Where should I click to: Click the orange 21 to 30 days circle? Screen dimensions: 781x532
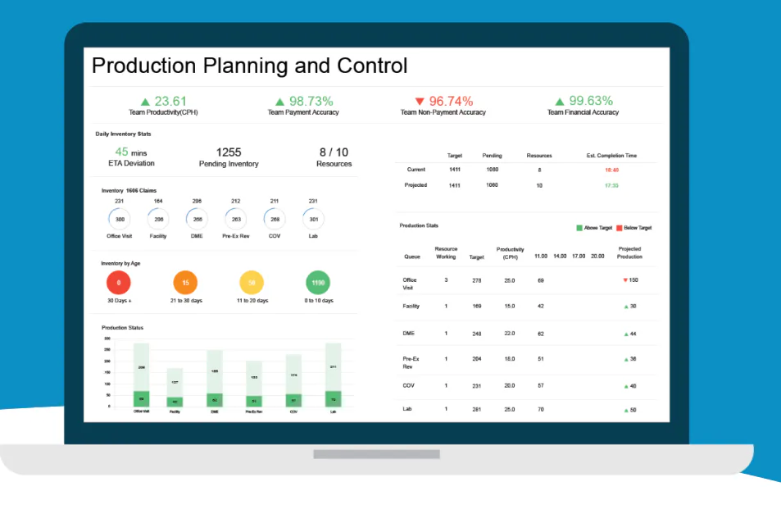(185, 283)
